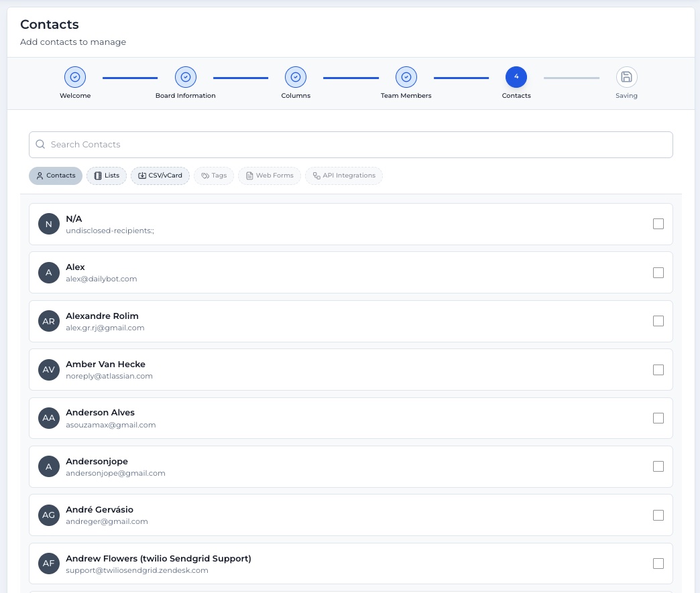
Task: Click the email andersonjope@gmail.com
Action: (x=115, y=474)
